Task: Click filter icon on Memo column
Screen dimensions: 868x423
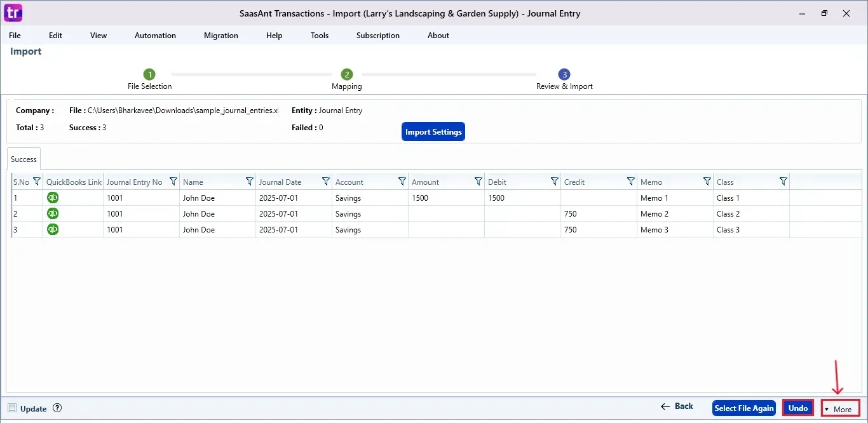Action: 707,182
